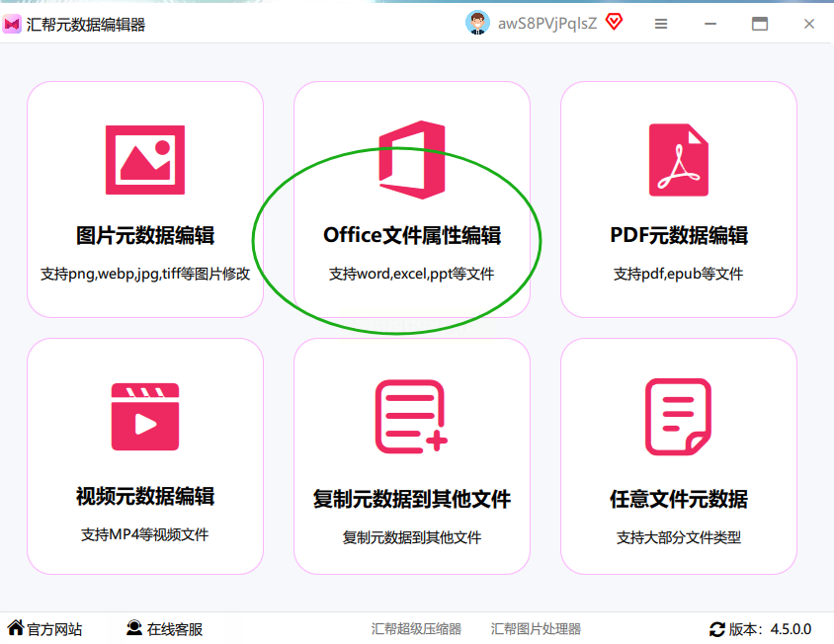Click 版本: 4.5.0.0 text
Screen dimensions: 834x644
[770, 629]
